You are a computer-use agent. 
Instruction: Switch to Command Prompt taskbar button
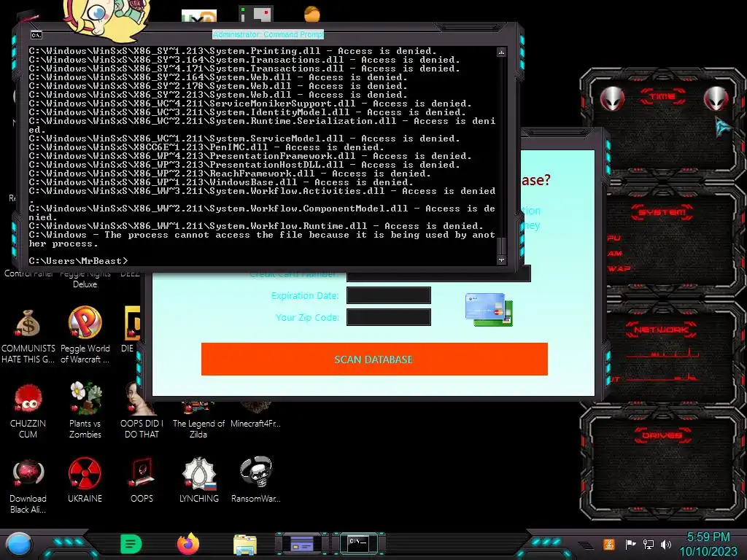click(358, 542)
